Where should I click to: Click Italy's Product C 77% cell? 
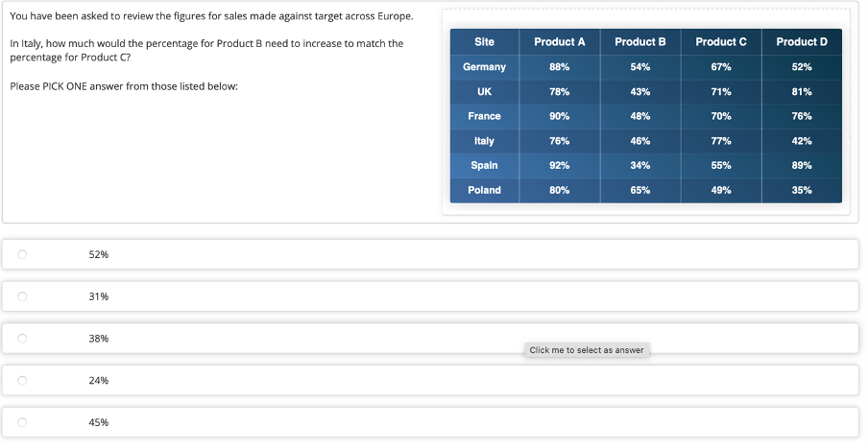[721, 141]
